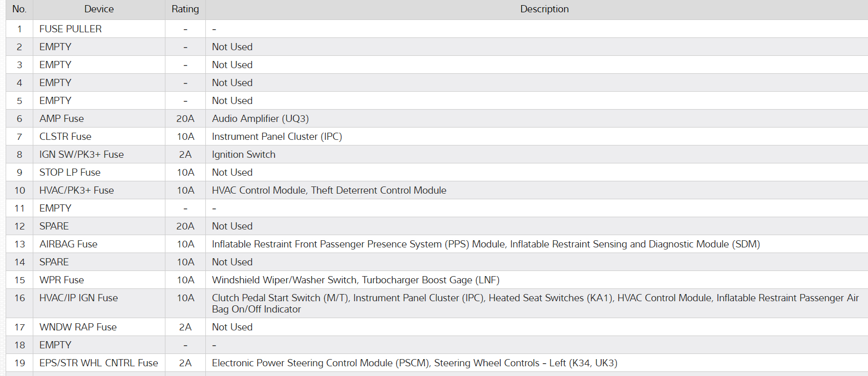This screenshot has height=376, width=868.
Task: Select the HVAC/PK3+ Fuse device cell
Action: coord(76,191)
